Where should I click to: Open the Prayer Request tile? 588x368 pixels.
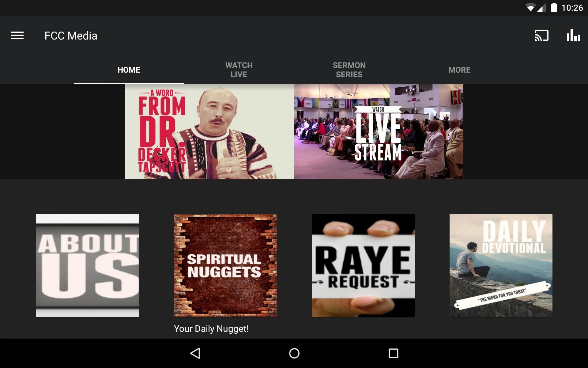pyautogui.click(x=363, y=266)
